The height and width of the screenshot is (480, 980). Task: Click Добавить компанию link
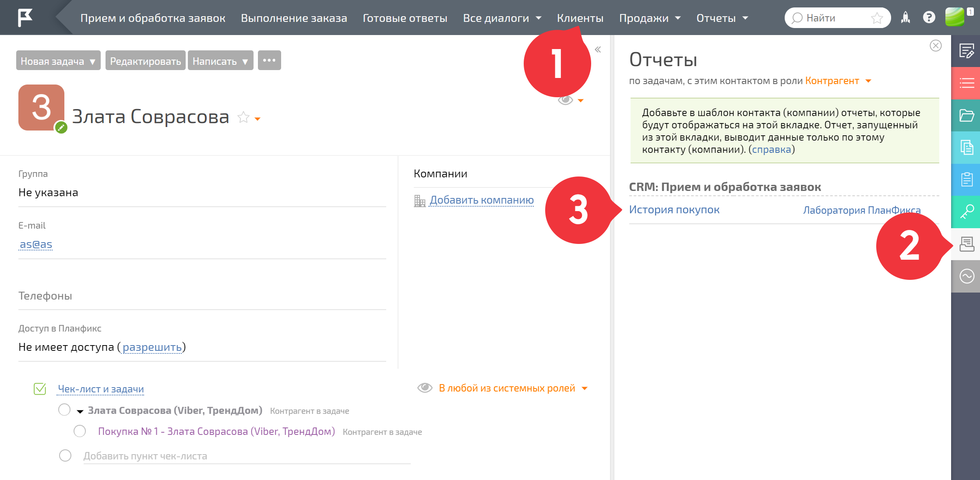482,200
